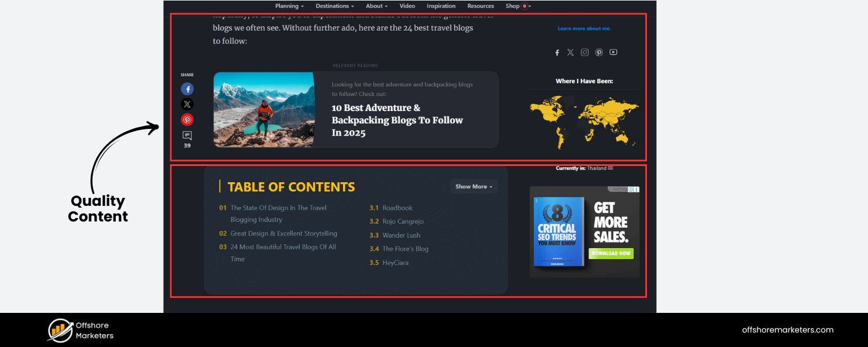Click the Offshore Marketers logo
This screenshot has height=347, width=868.
tap(80, 330)
